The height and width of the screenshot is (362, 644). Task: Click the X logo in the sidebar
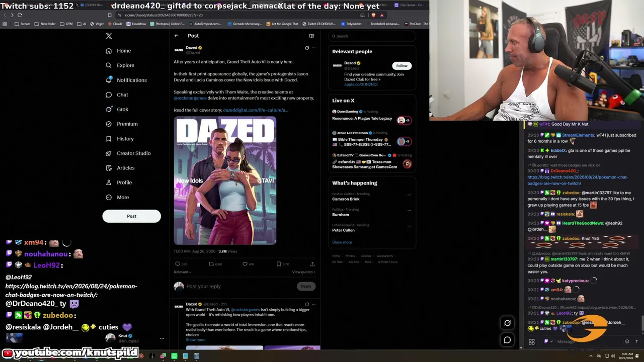[x=109, y=36]
